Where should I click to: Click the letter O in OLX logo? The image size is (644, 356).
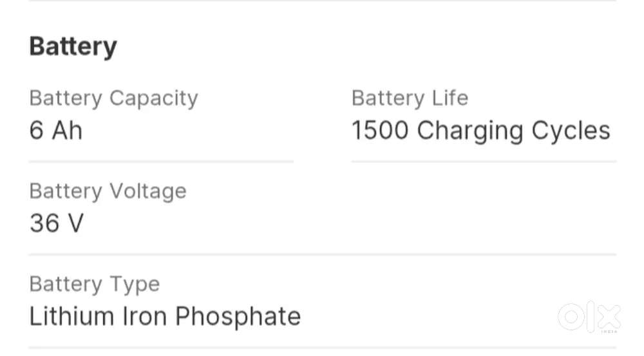(570, 317)
